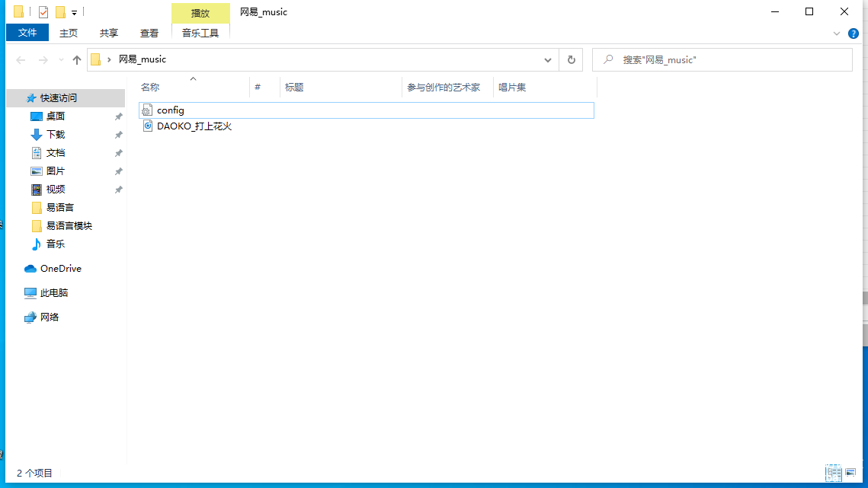Unpin 桌面 using its pin icon
Screen dimensions: 868x488
pos(118,116)
